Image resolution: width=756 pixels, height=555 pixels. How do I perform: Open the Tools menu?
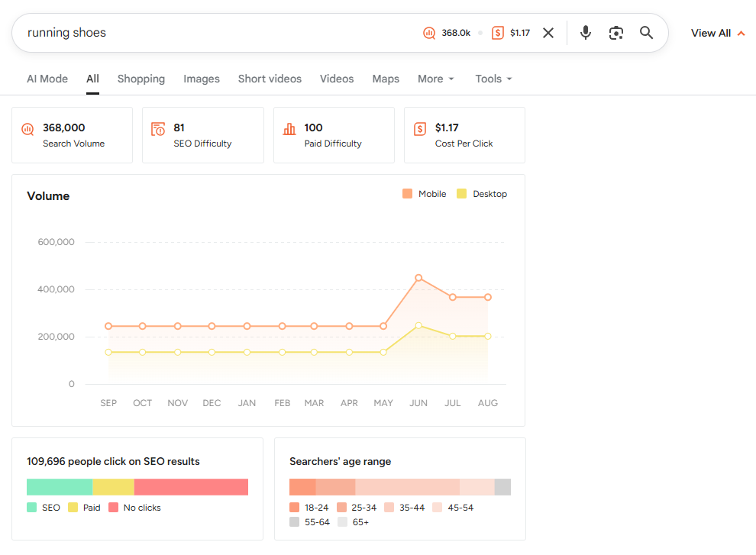[x=493, y=79]
